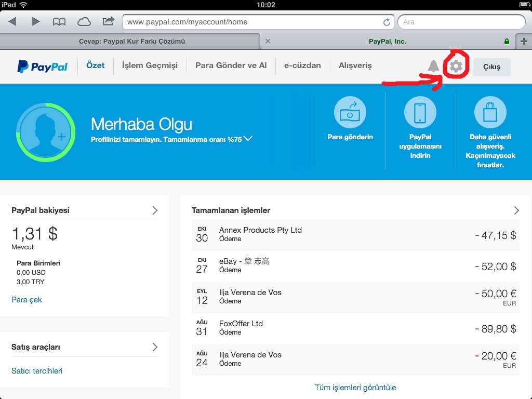
Task: Open the iCloud tabs icon
Action: point(84,22)
